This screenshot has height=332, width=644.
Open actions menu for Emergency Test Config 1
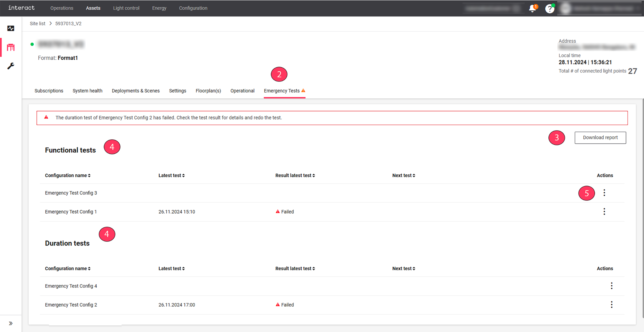pyautogui.click(x=604, y=212)
